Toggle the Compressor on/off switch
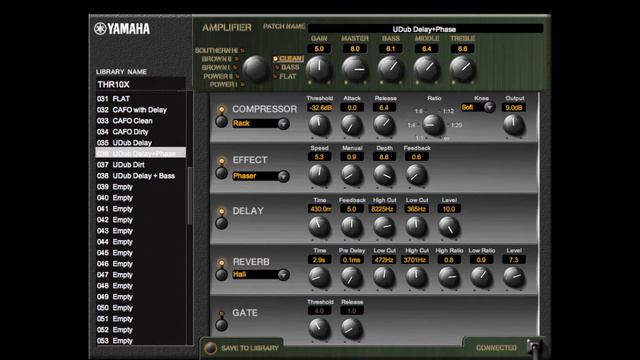 [222, 121]
